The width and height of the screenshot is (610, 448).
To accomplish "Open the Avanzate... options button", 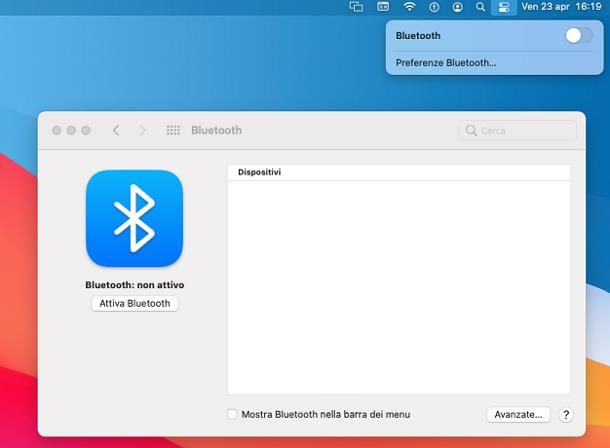I will 518,415.
